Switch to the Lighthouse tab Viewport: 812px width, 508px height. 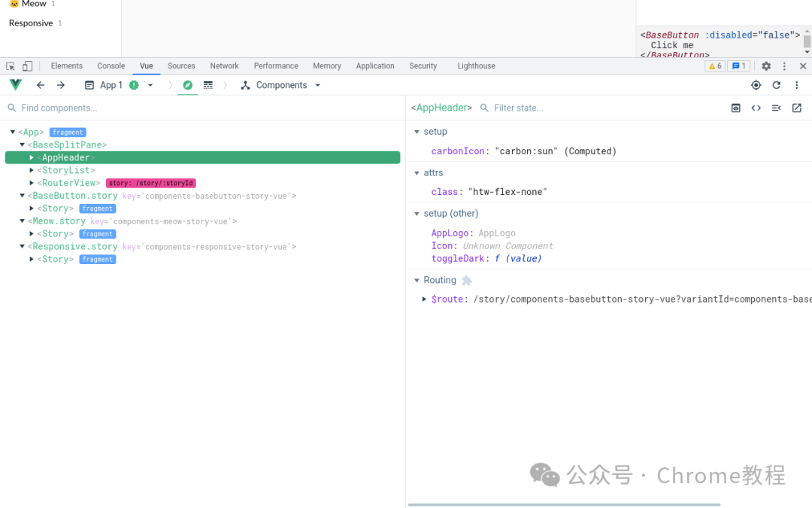tap(476, 65)
